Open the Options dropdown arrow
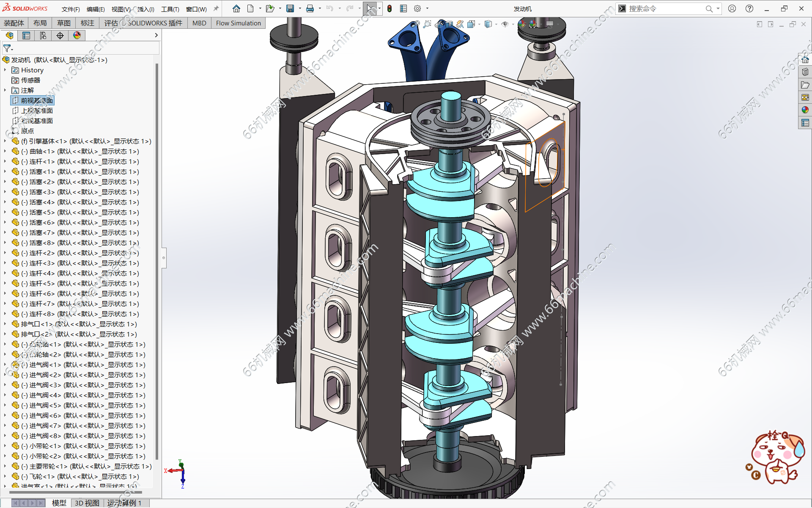The height and width of the screenshot is (508, 812). click(427, 8)
